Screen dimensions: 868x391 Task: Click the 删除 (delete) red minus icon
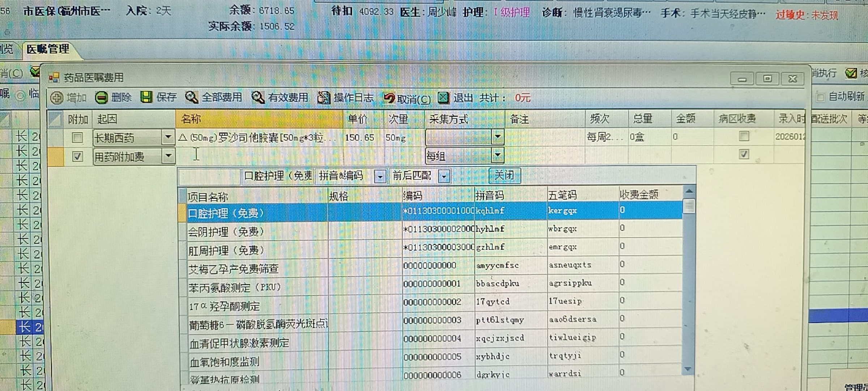[x=102, y=98]
